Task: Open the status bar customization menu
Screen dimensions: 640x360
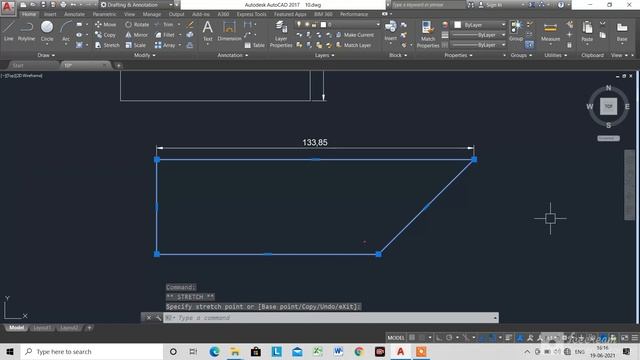Action: click(635, 338)
